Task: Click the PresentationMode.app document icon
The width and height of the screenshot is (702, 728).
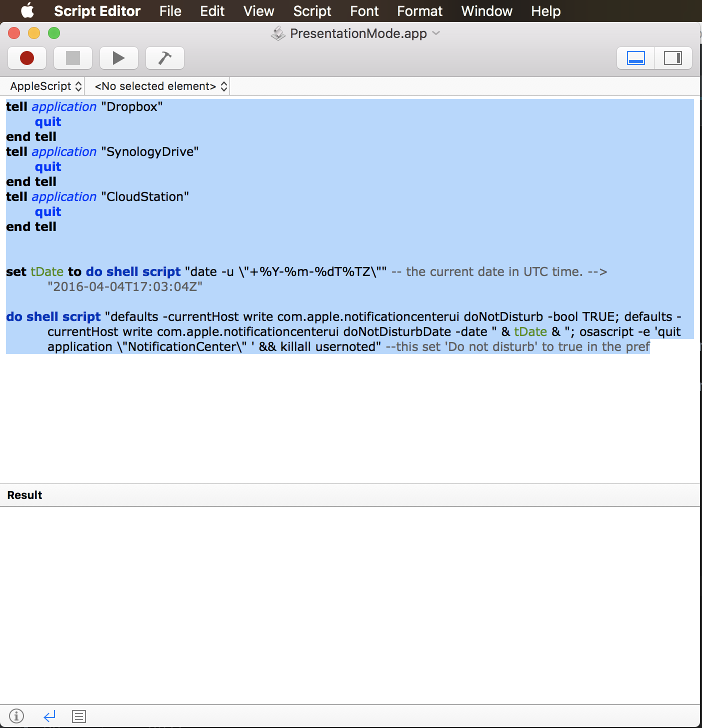Action: (x=278, y=33)
